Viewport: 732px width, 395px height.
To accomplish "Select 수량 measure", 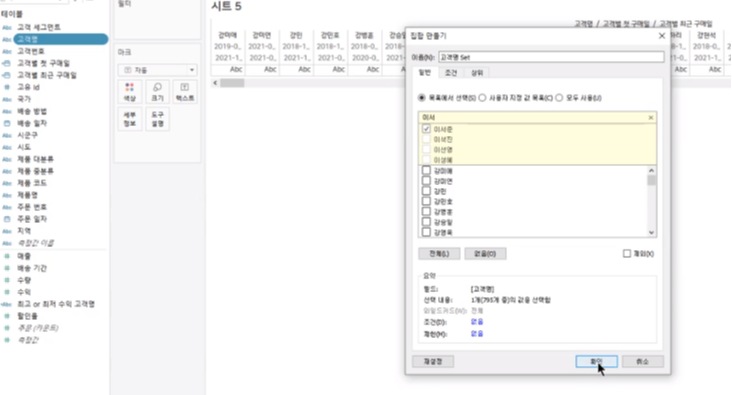I will tap(24, 280).
